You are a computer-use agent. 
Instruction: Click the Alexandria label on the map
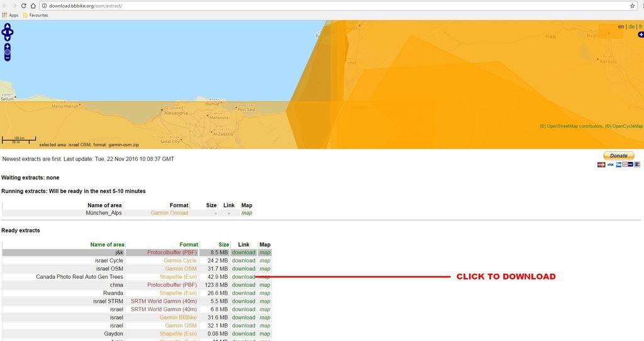coord(176,113)
